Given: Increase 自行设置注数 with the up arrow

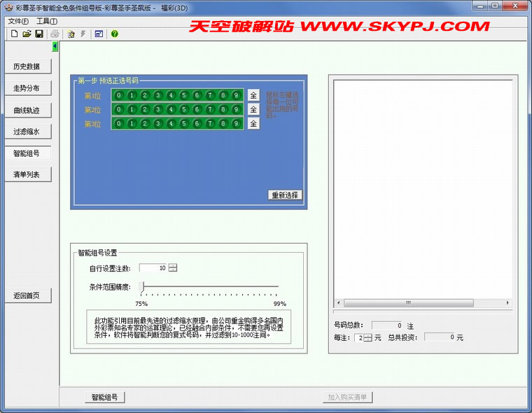Looking at the screenshot, I should tap(173, 265).
